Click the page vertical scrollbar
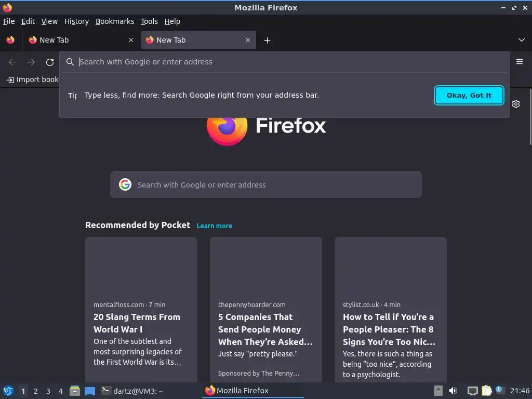Image resolution: width=532 pixels, height=399 pixels. pyautogui.click(x=530, y=117)
